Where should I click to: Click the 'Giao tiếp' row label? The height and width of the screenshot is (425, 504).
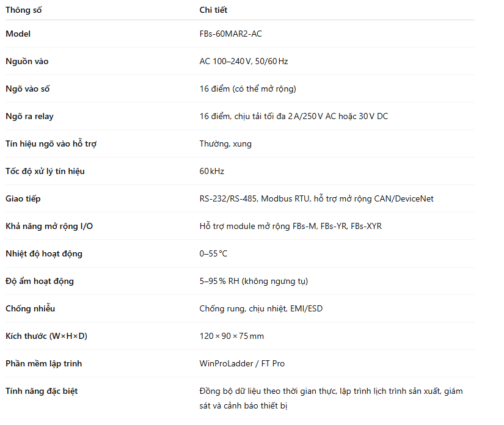pos(23,198)
